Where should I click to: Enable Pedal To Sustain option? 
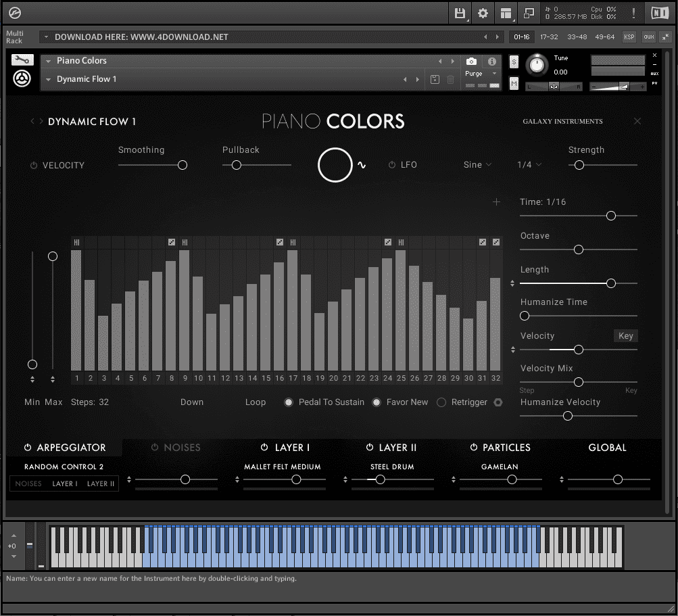click(x=289, y=402)
